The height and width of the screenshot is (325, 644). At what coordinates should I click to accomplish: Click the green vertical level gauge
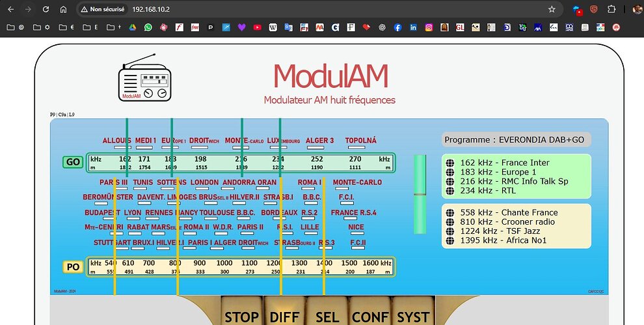click(420, 194)
